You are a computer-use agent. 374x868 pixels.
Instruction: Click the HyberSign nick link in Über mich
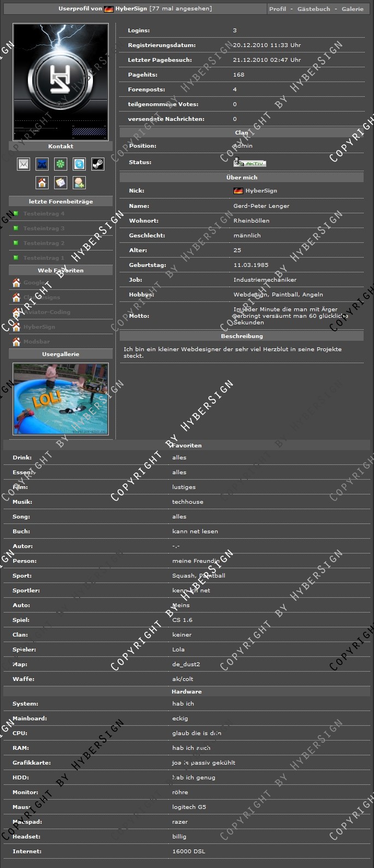click(x=261, y=191)
